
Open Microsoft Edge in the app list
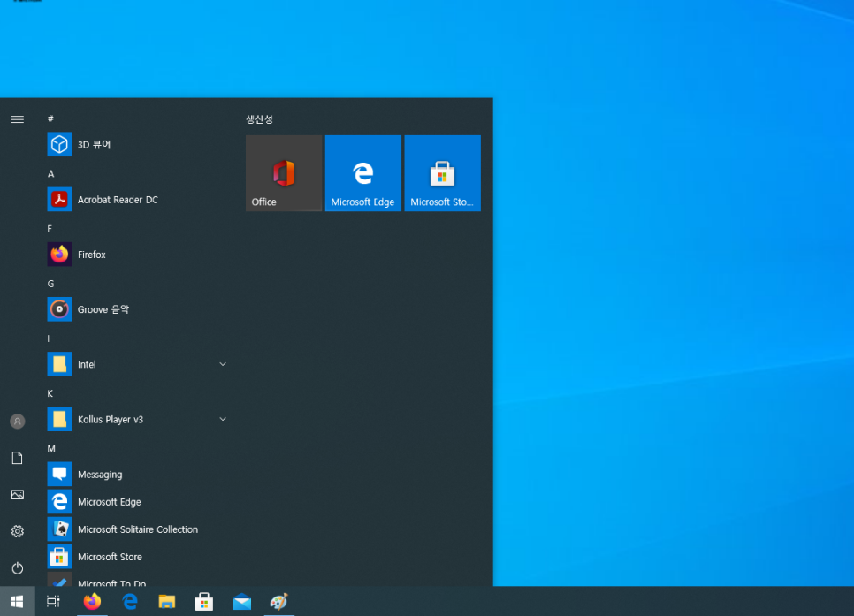(137, 502)
